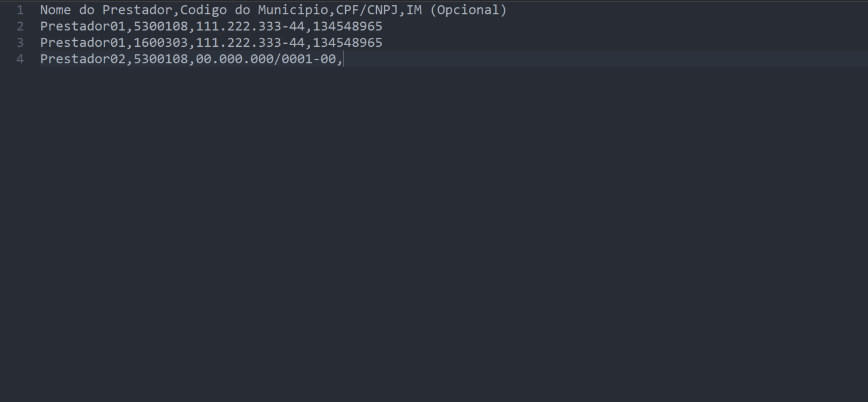Click "Prestador02" on line 4

point(82,59)
